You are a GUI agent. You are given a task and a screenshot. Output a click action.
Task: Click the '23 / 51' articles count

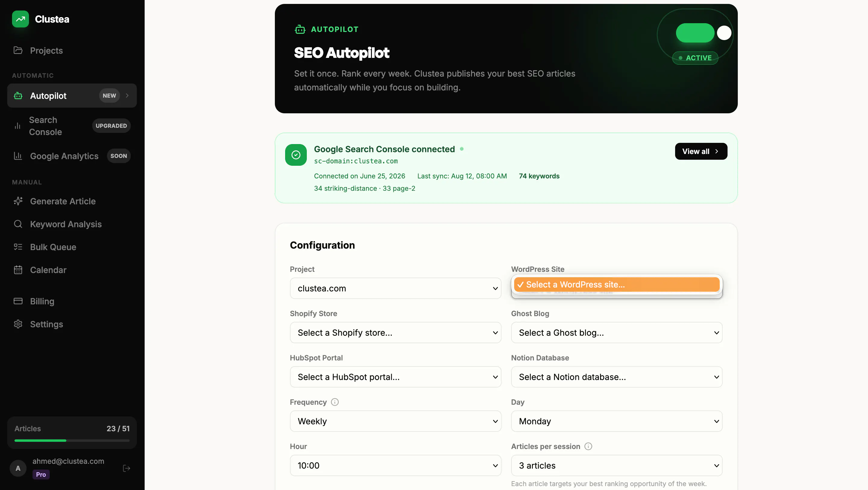point(118,429)
